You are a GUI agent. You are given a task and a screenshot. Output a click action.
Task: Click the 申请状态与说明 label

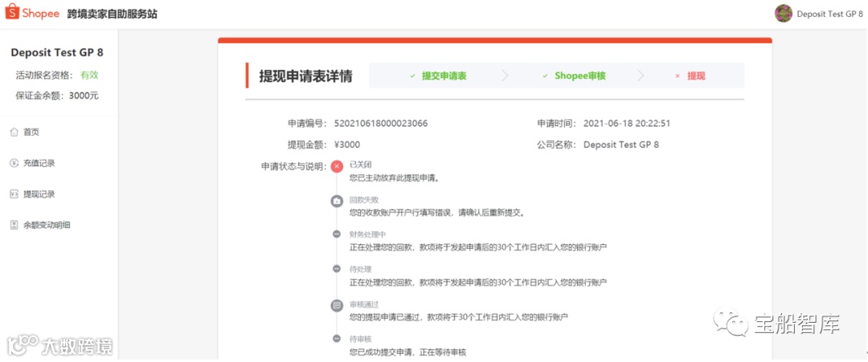(293, 166)
